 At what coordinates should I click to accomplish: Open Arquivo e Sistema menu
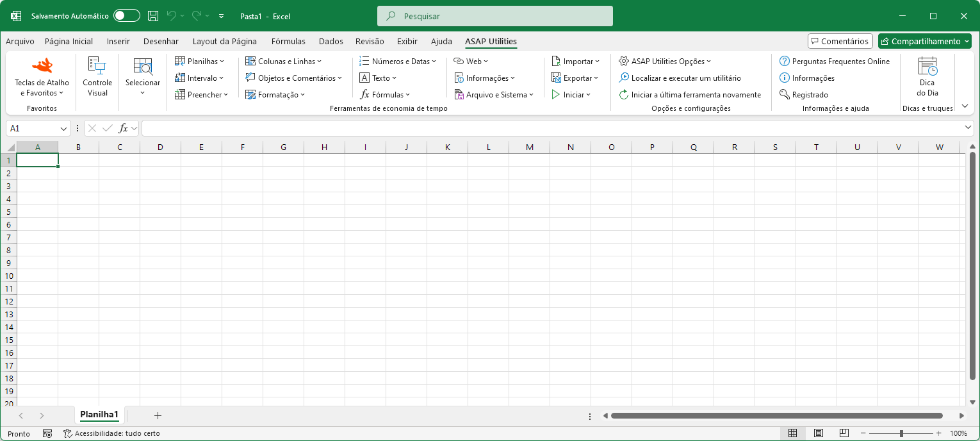coord(494,95)
